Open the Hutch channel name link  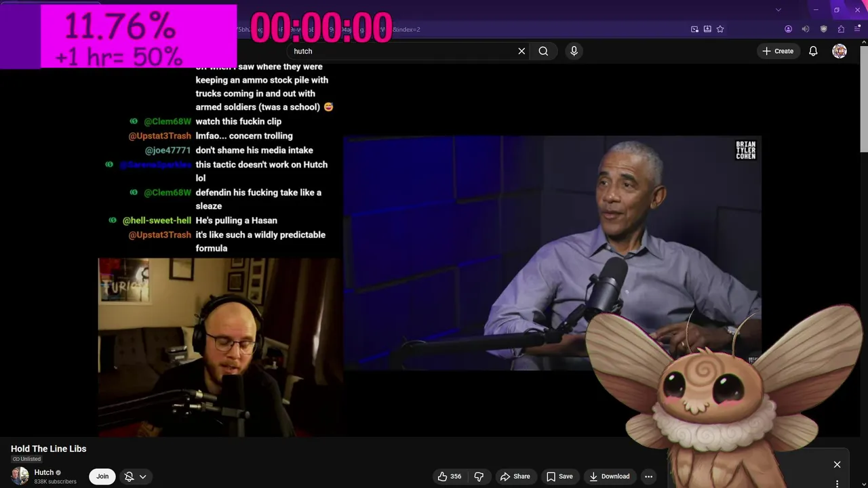pos(44,472)
